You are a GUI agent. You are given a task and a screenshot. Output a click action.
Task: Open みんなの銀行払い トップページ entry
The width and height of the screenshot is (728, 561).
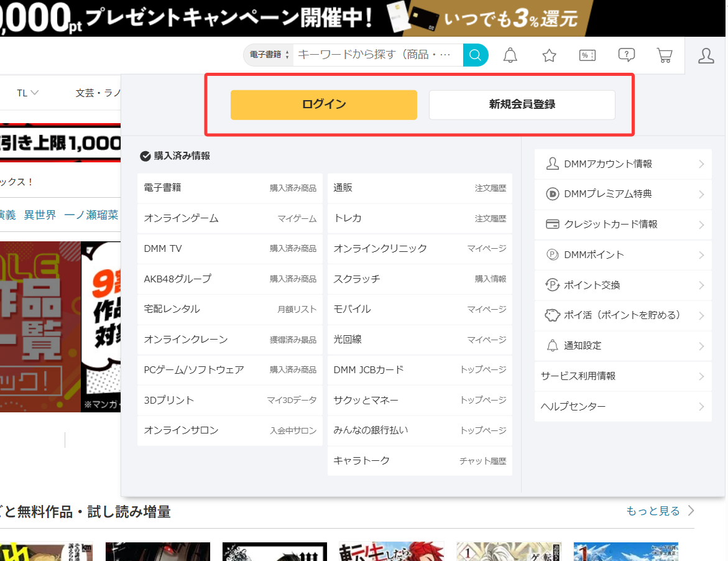click(420, 430)
